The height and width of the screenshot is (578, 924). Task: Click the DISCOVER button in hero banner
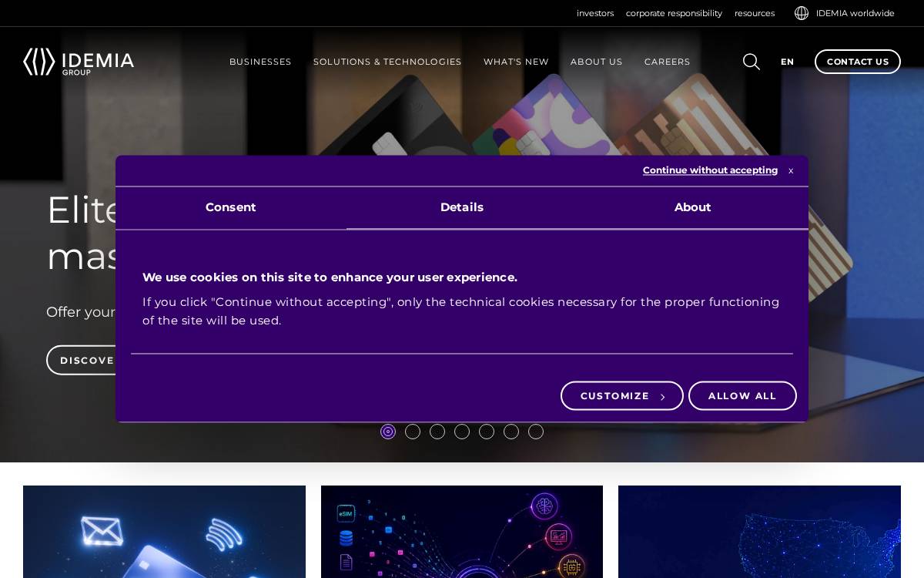(82, 360)
